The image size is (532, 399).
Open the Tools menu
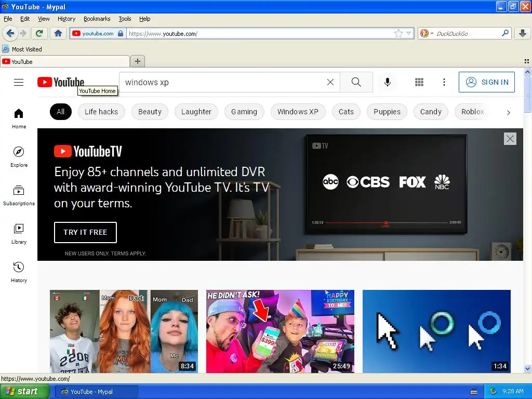tap(125, 19)
